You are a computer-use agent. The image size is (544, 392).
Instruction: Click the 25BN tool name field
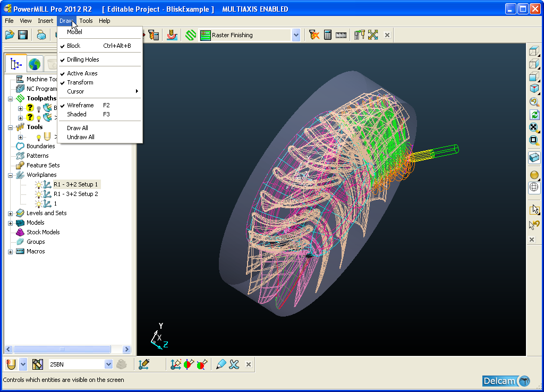click(76, 364)
